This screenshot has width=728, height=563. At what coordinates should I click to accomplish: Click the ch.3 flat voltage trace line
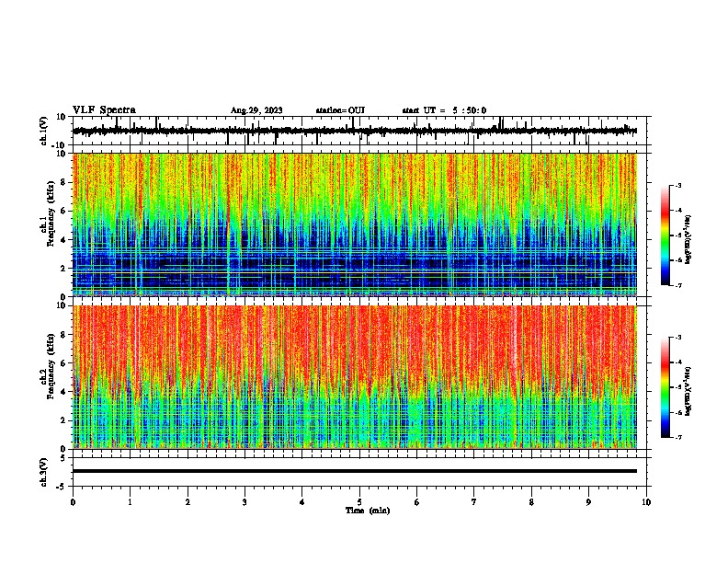[x=355, y=471]
